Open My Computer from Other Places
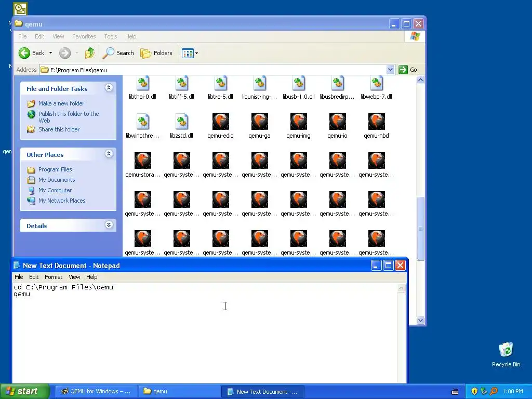The width and height of the screenshot is (532, 399). coord(55,190)
